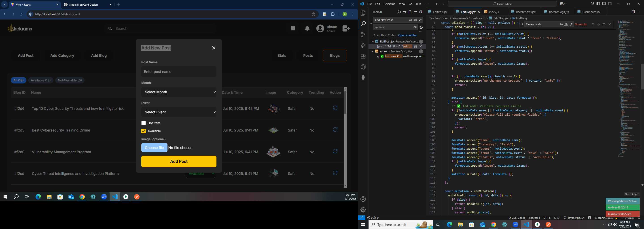Screen dimensions: 644x229
Task: Open the Blogs view button
Action: (335, 55)
